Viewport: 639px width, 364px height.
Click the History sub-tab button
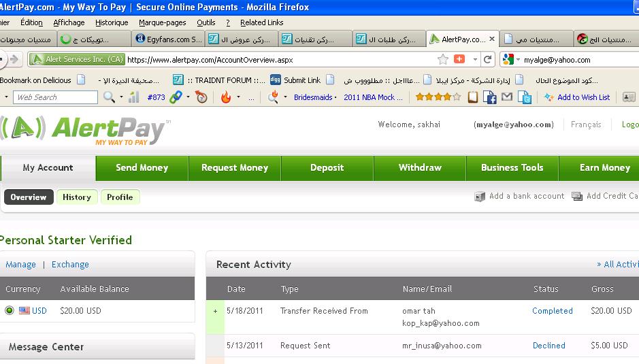tap(77, 197)
